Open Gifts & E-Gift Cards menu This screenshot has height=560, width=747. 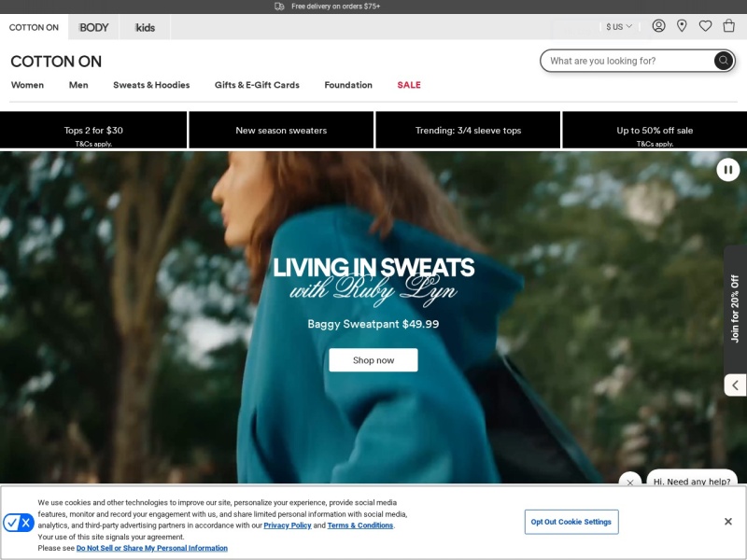tap(257, 85)
